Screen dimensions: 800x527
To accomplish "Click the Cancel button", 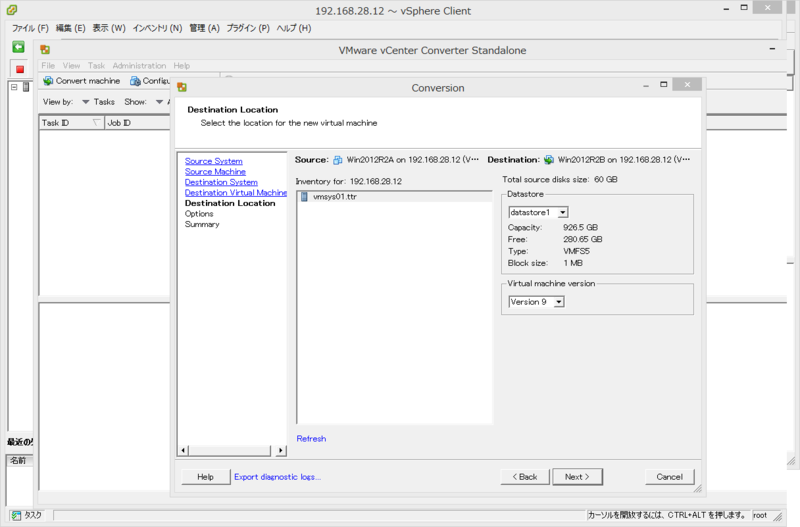I will (669, 477).
